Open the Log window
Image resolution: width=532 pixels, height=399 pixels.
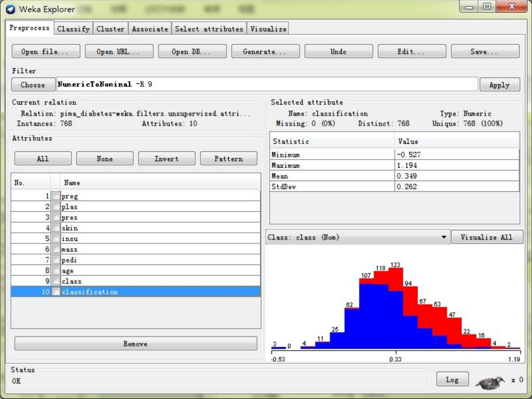pyautogui.click(x=452, y=379)
